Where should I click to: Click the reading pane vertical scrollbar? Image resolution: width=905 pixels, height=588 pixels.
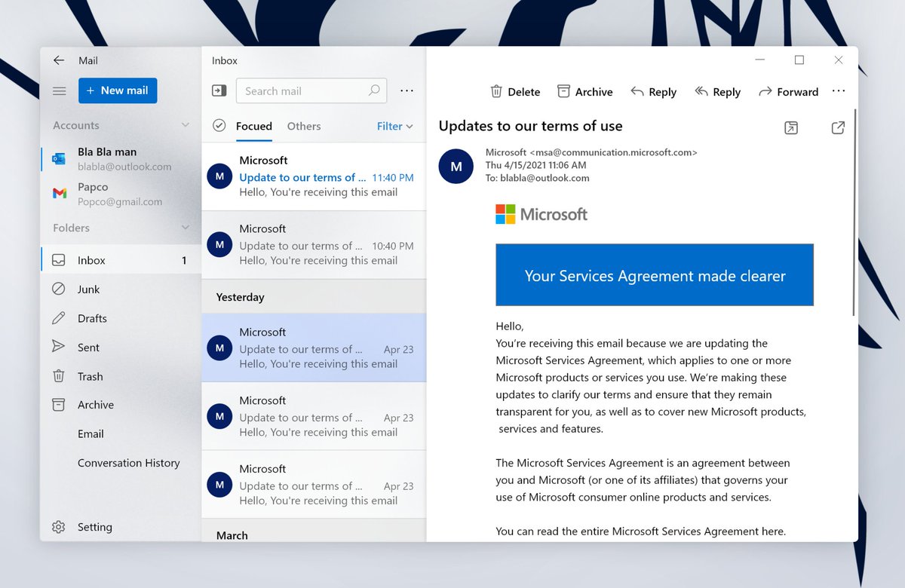pyautogui.click(x=854, y=211)
